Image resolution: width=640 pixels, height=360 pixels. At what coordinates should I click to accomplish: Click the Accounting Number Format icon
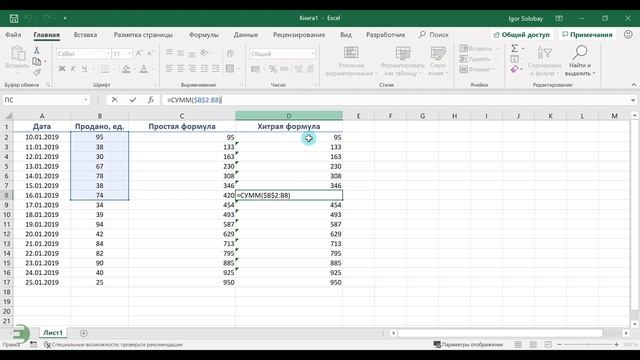[256, 69]
